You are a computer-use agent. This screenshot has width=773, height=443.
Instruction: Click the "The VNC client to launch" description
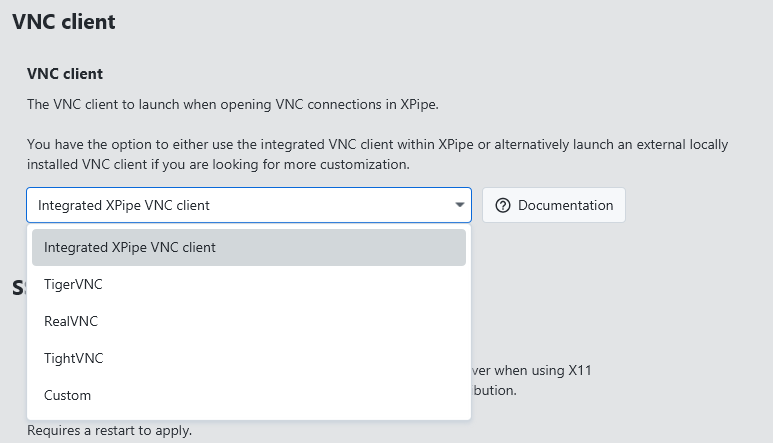click(x=232, y=103)
